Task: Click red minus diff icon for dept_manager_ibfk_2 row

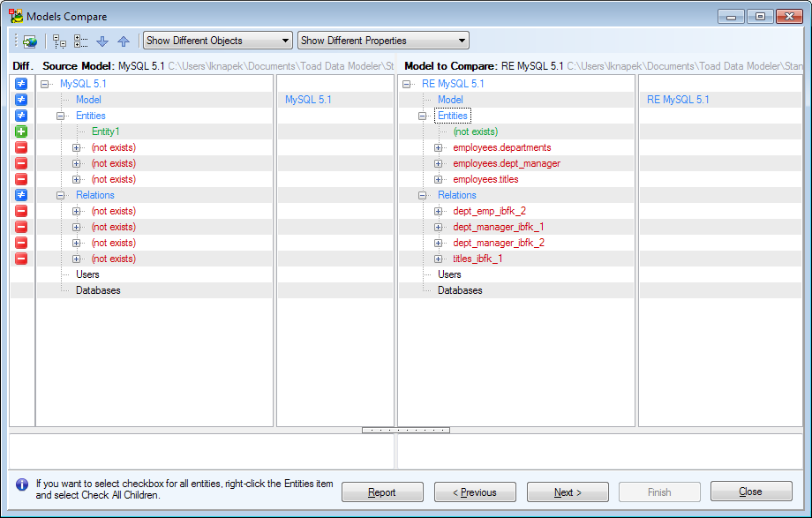Action: [x=21, y=243]
